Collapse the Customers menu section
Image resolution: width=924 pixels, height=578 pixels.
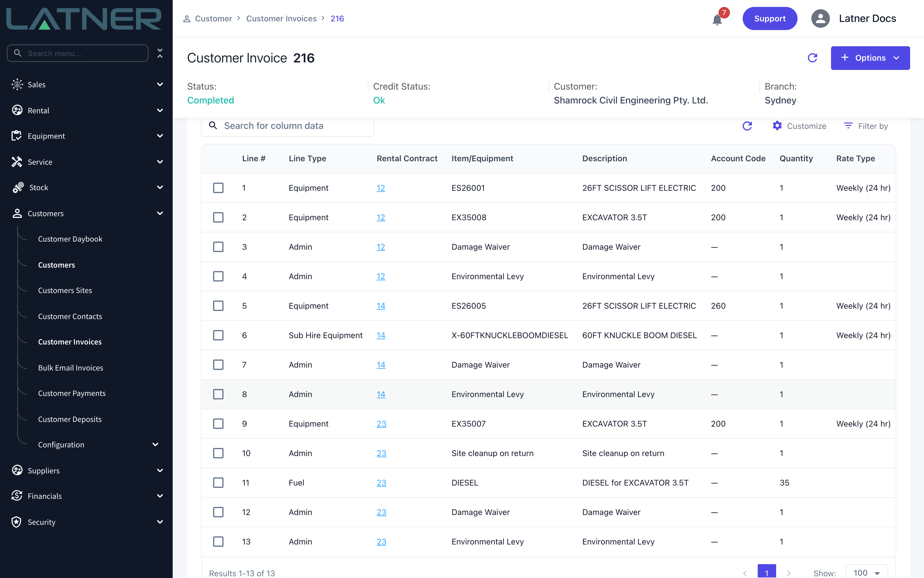tap(160, 213)
